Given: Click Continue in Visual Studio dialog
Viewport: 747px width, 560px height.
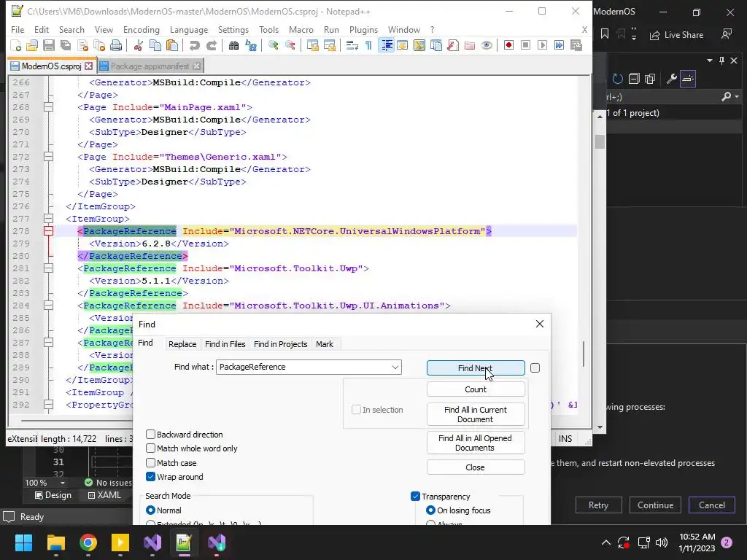Looking at the screenshot, I should 655,505.
